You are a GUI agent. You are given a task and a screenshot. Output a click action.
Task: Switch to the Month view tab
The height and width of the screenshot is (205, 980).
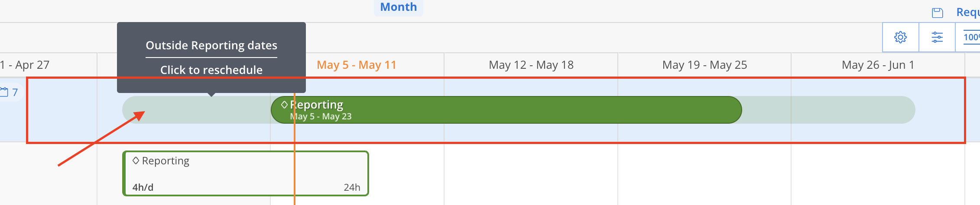tap(399, 7)
